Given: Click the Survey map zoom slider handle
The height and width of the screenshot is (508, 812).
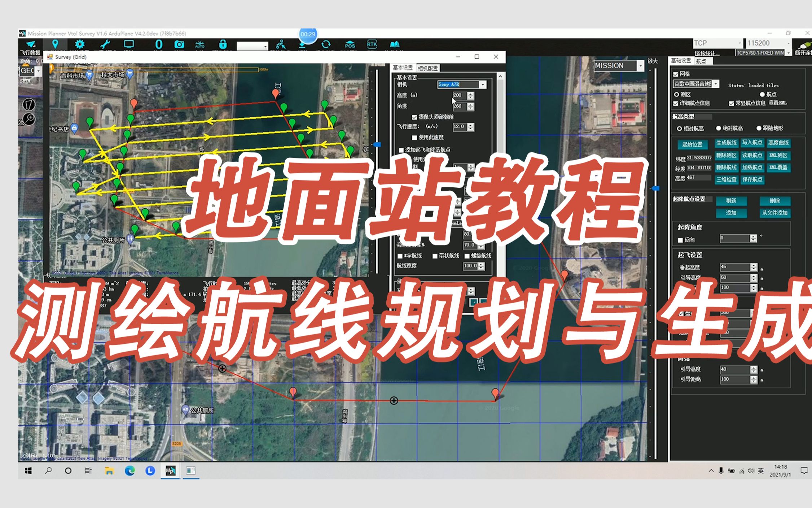Looking at the screenshot, I should pyautogui.click(x=377, y=144).
